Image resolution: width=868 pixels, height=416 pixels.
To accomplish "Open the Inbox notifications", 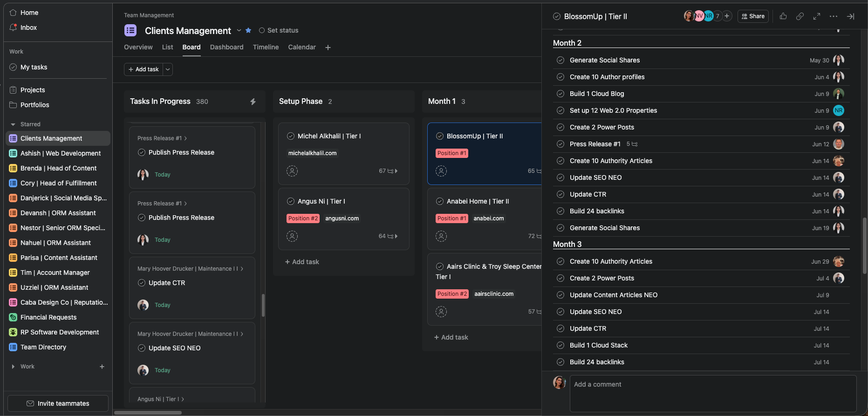I will (x=28, y=27).
